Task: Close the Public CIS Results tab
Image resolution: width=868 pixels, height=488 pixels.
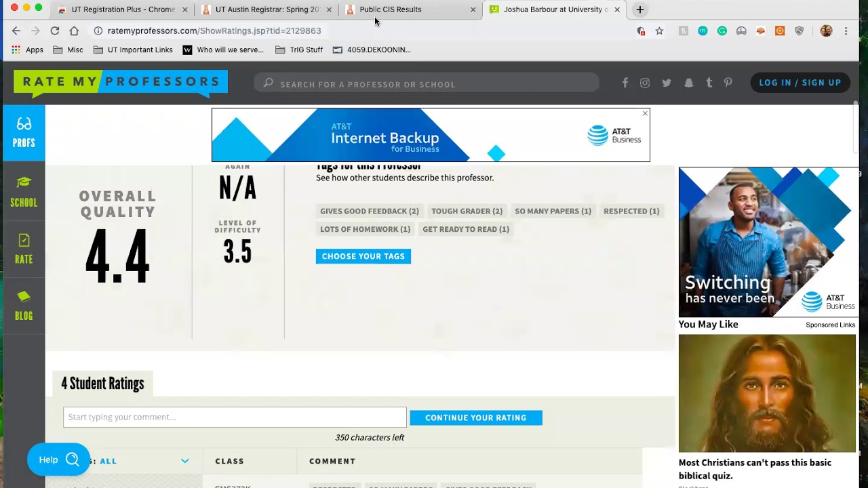Action: pos(473,9)
